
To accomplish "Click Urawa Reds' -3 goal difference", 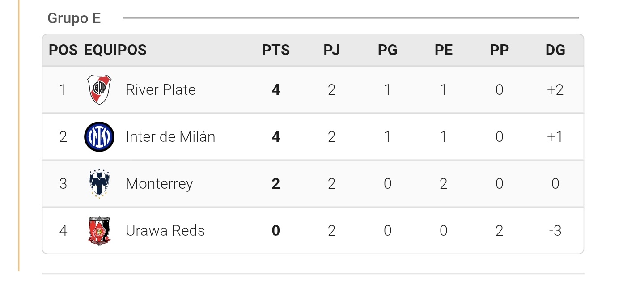I will pos(555,231).
